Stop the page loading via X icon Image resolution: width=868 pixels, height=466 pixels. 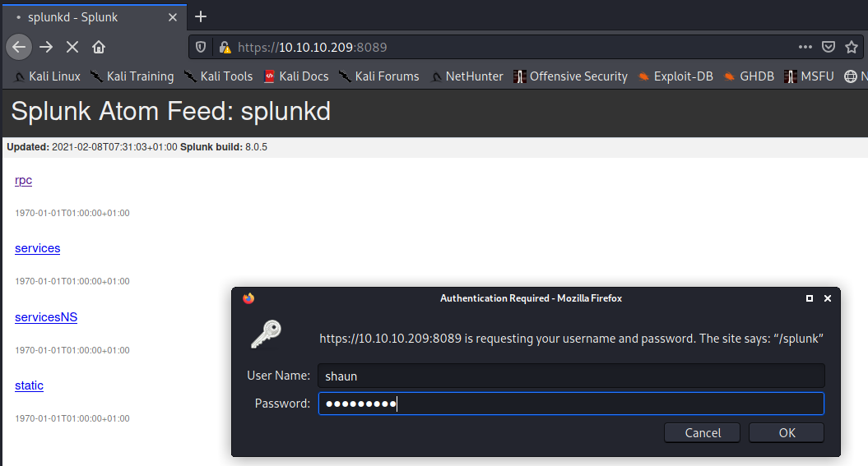click(72, 47)
